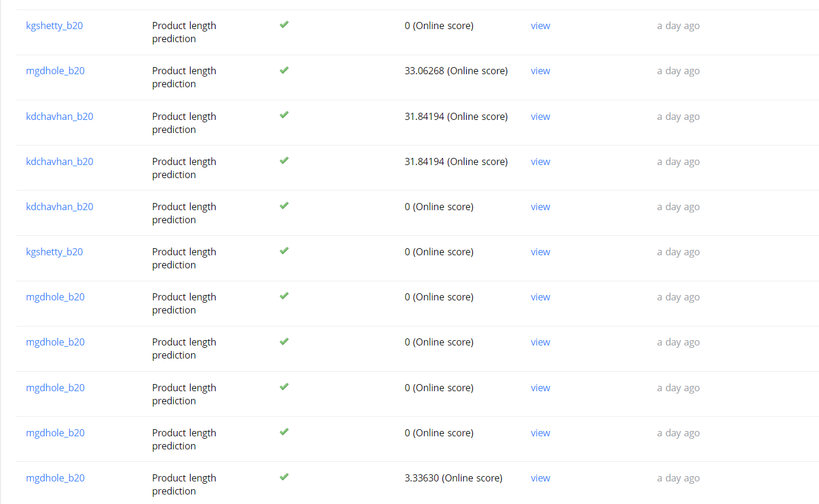Select the 'a day ago' timestamp on the first row
Viewport: 819px width, 504px height.
click(678, 26)
